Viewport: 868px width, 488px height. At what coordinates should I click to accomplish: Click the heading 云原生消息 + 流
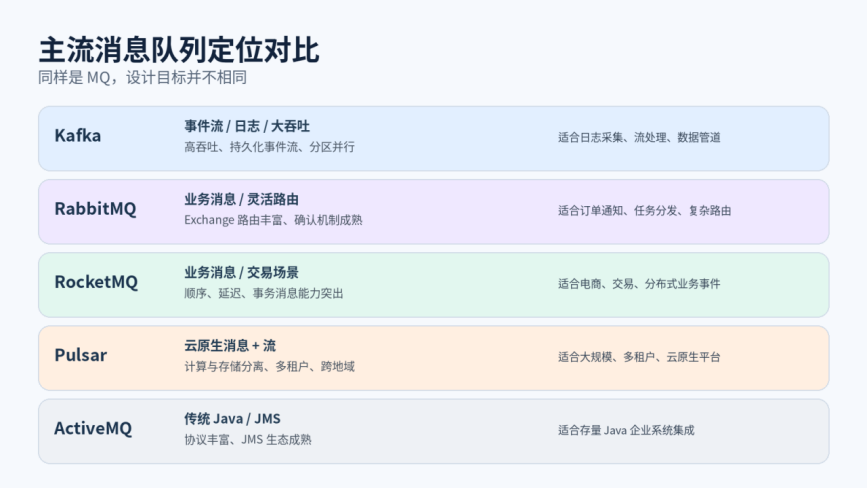point(230,345)
